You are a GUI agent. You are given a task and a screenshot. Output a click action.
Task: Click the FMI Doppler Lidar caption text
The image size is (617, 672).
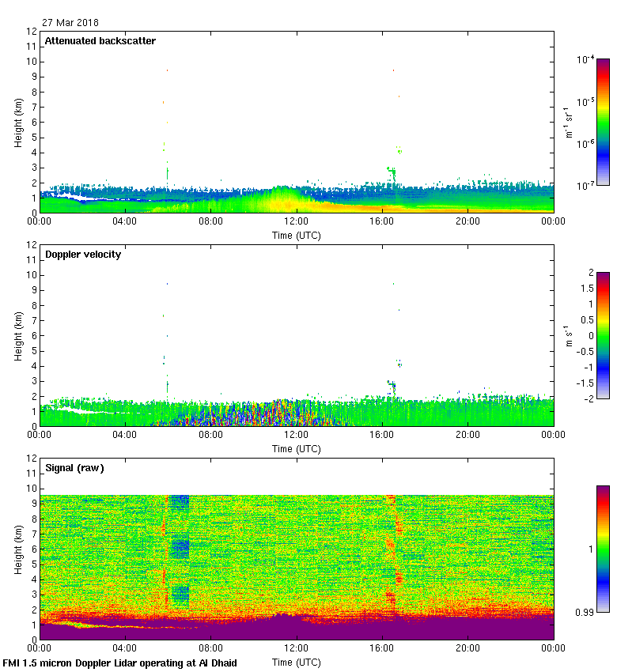tap(120, 663)
